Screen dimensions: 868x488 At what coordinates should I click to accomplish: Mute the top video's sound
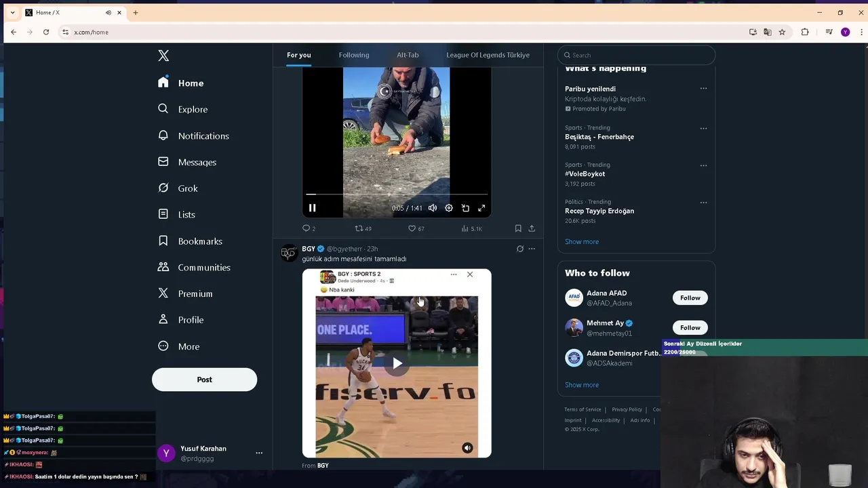coord(433,208)
